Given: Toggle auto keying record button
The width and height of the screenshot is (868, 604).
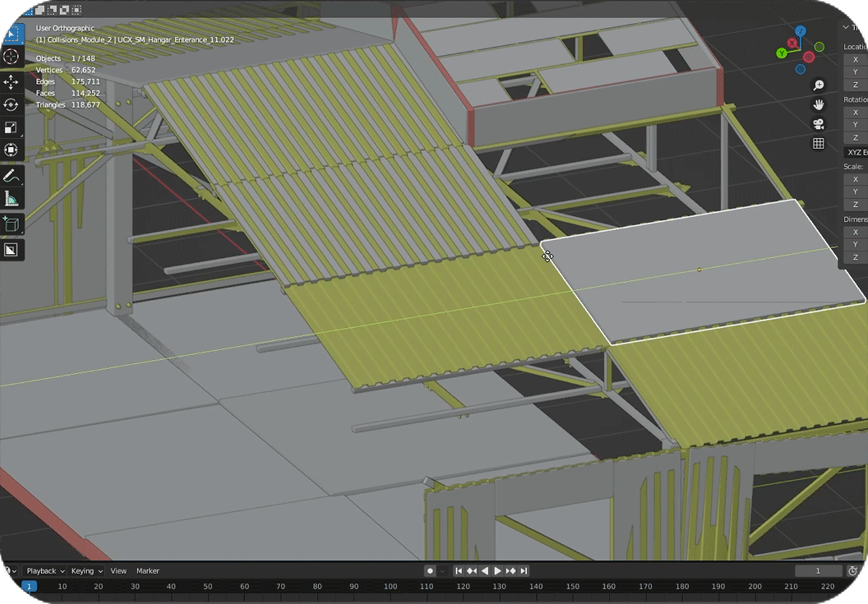Looking at the screenshot, I should point(430,571).
